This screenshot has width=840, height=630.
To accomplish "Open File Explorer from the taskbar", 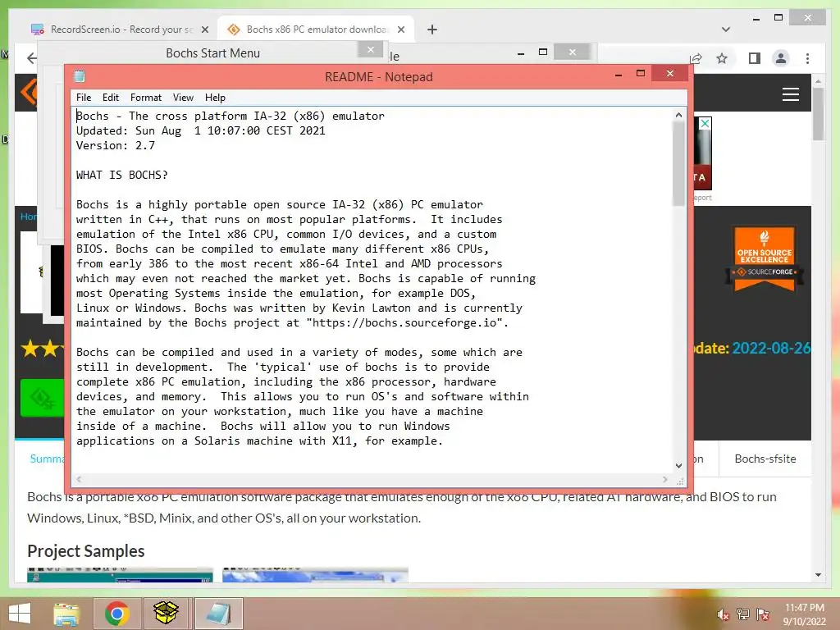I will [66, 614].
